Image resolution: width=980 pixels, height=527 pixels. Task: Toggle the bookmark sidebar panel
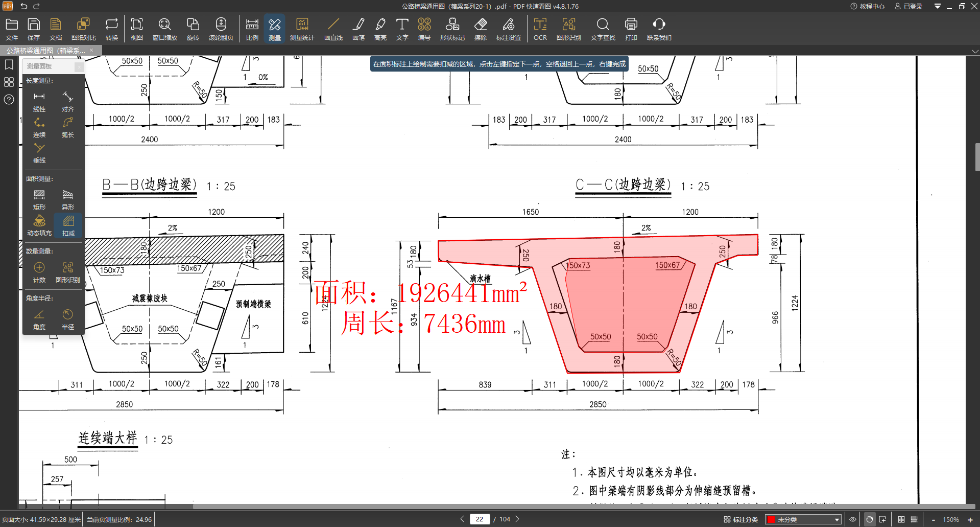pos(9,64)
